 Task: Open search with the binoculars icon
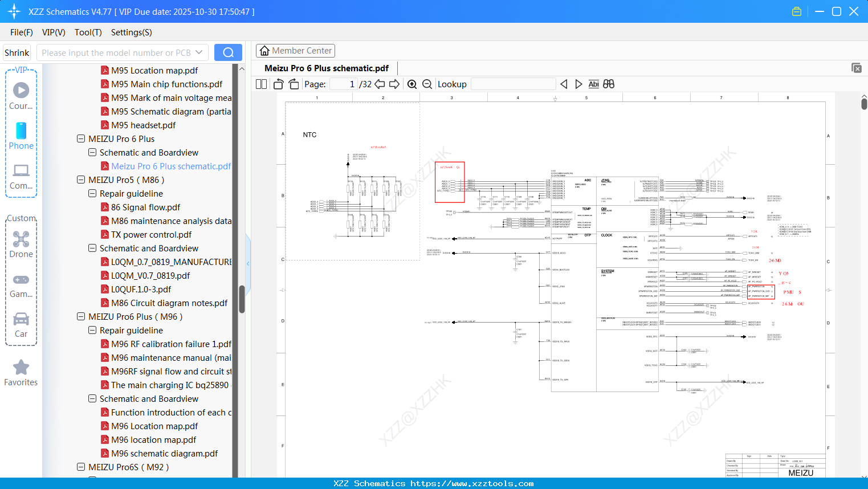[608, 84]
